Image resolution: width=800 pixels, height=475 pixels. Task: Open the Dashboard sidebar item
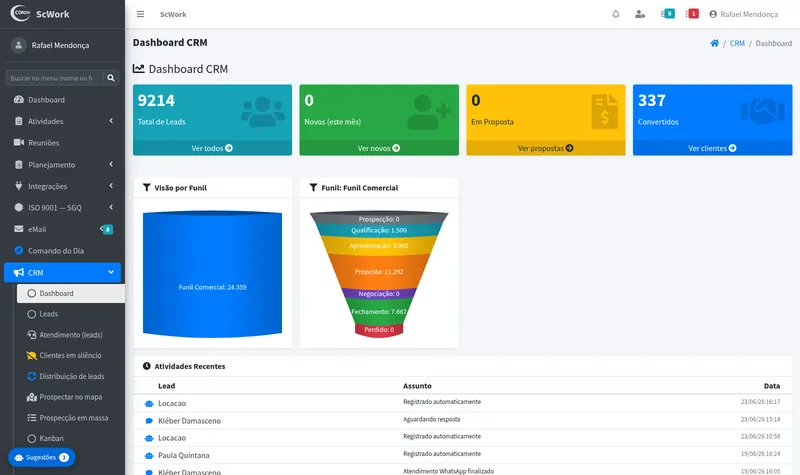[x=62, y=100]
